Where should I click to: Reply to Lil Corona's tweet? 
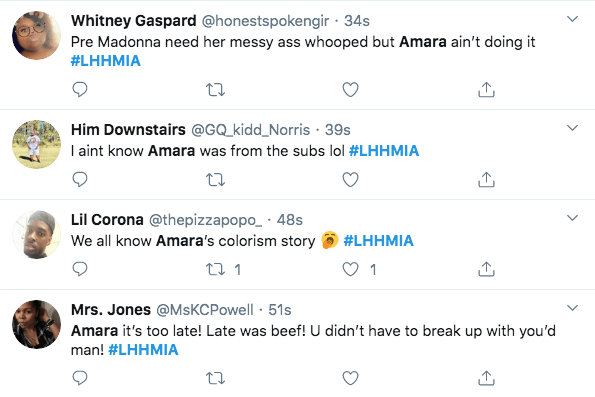80,269
